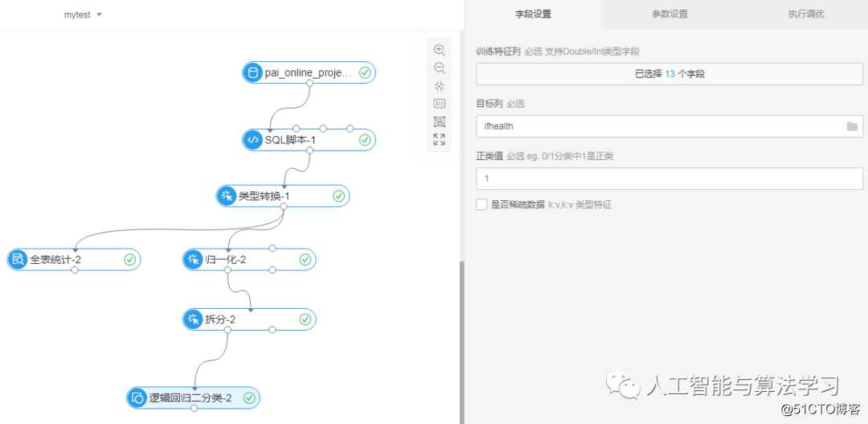Click the canvas layout icon with dots
The width and height of the screenshot is (868, 424).
(x=439, y=104)
